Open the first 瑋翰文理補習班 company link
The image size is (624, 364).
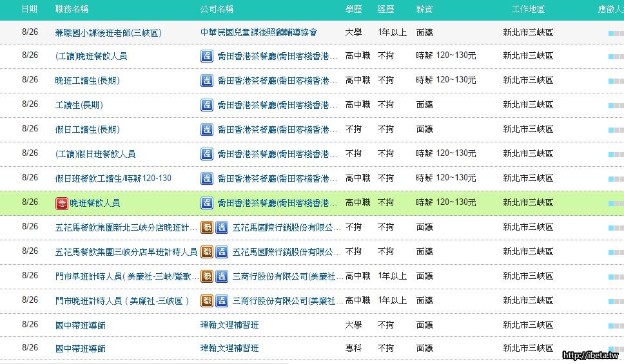click(x=229, y=325)
